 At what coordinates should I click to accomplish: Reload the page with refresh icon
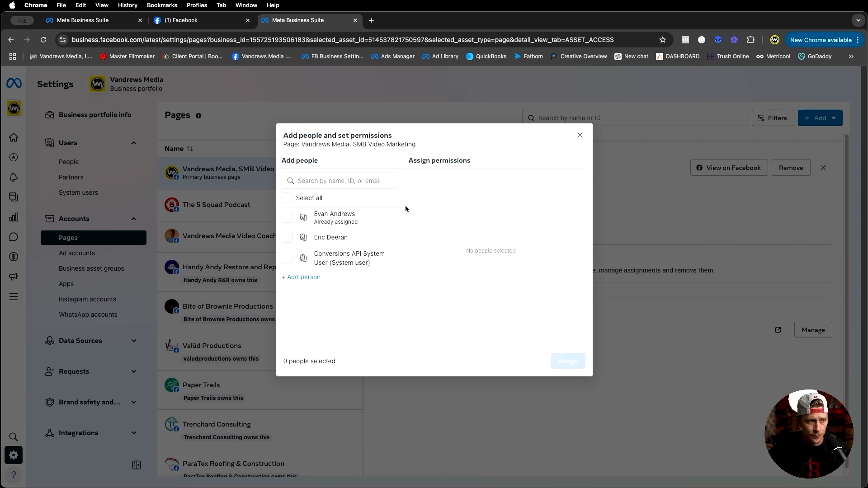point(43,40)
